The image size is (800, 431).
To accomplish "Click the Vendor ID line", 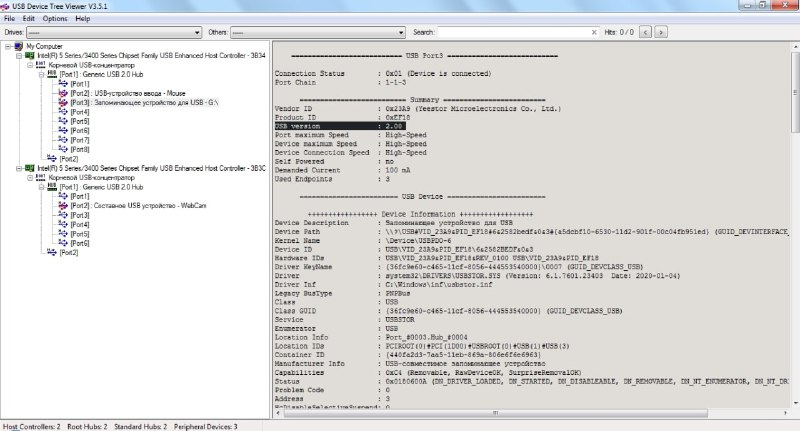I will coord(418,109).
